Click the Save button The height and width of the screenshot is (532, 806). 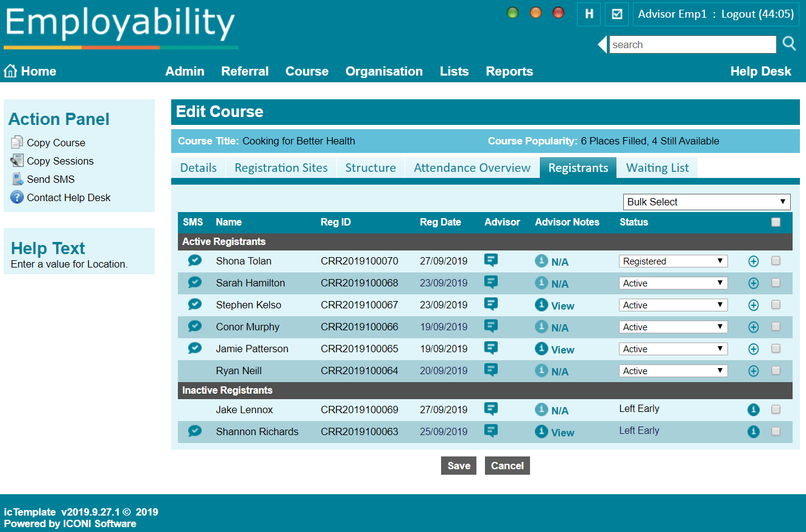click(x=458, y=465)
